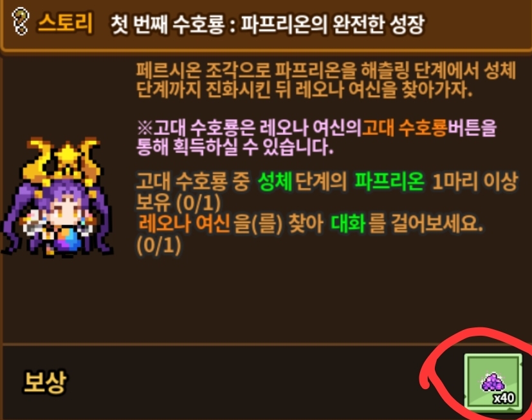Select the Leona goddess character sprite
Viewport: 532px width, 420px height.
point(56,197)
